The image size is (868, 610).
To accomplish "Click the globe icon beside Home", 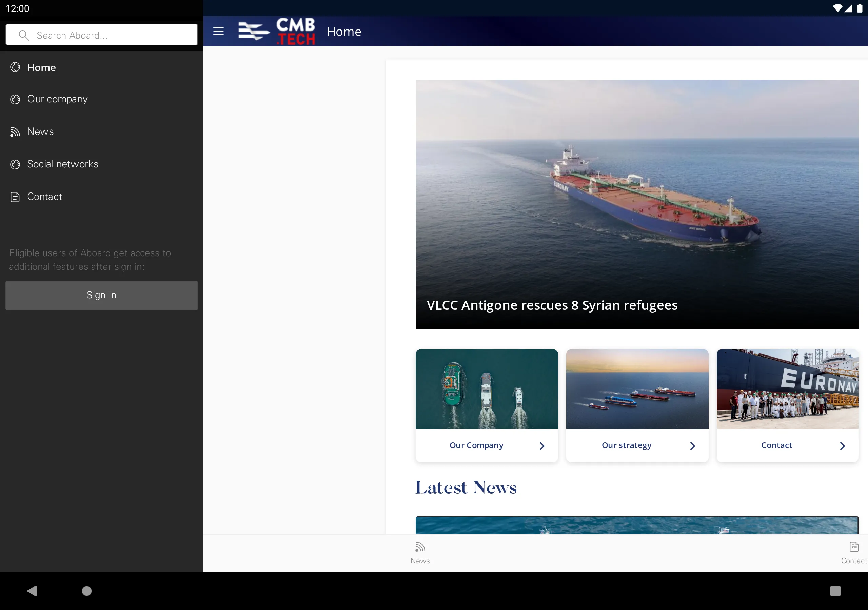I will point(15,67).
